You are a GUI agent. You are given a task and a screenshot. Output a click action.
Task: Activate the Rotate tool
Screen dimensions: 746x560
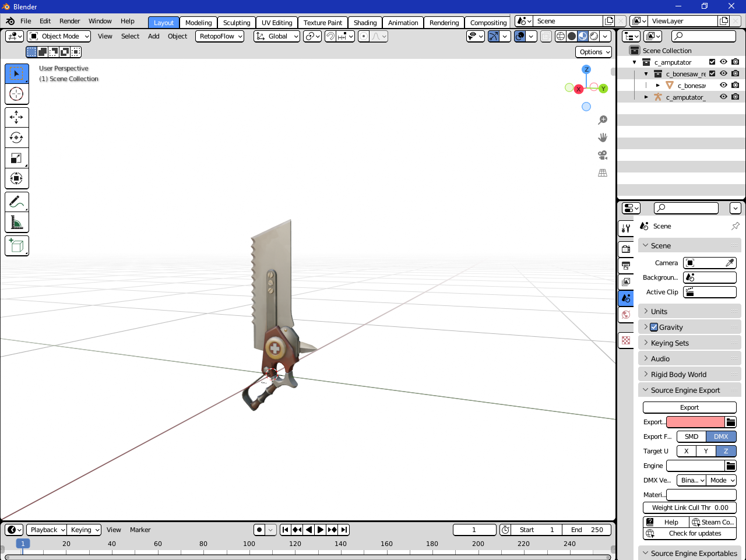click(16, 138)
